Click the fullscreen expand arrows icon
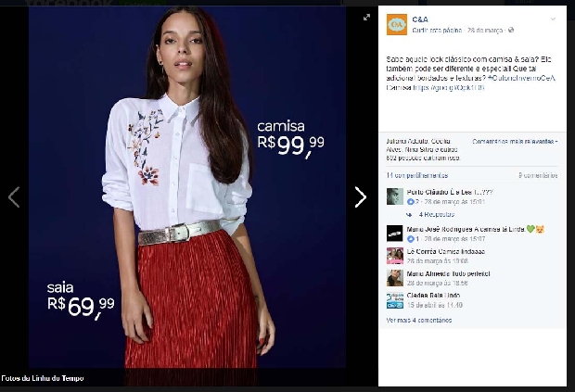 tap(366, 18)
